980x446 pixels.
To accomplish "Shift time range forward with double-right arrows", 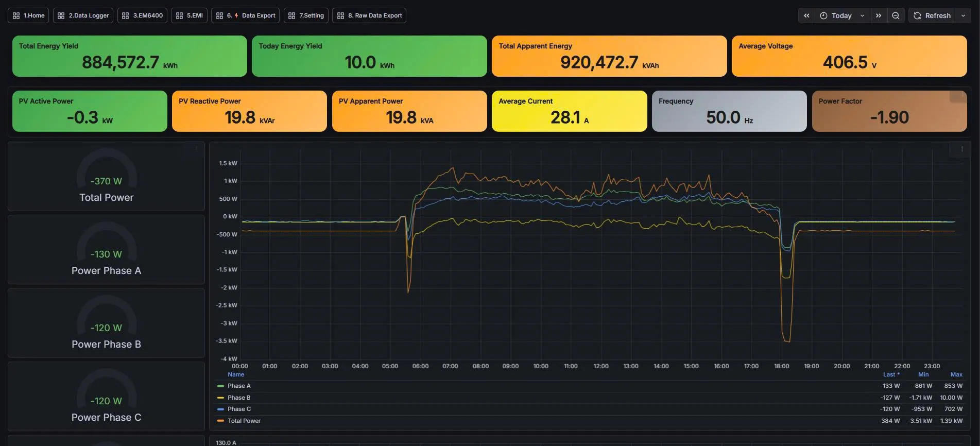I will click(x=879, y=15).
